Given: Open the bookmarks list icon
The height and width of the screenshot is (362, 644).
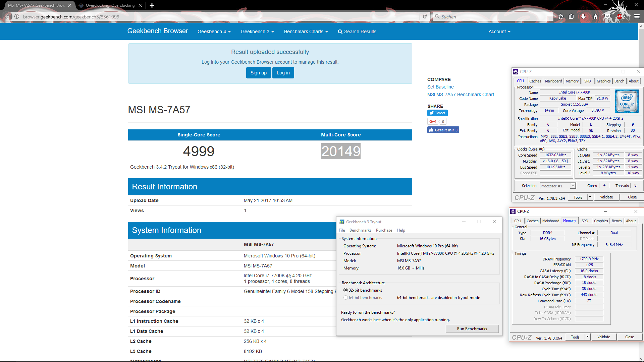Looking at the screenshot, I should [x=571, y=16].
